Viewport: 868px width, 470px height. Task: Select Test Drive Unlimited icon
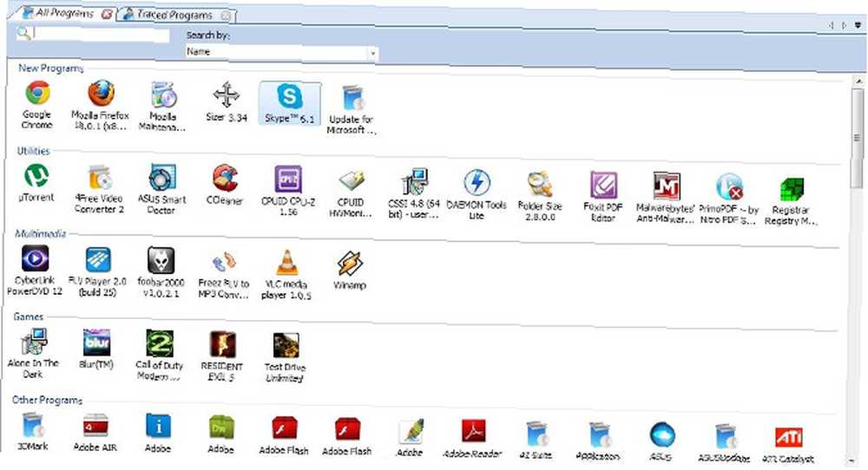click(x=286, y=346)
